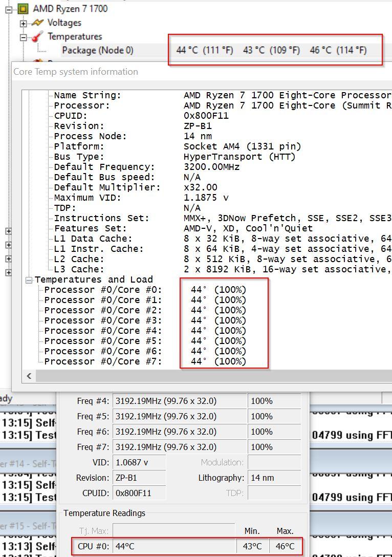Click the Voltages lightning icon
The height and width of the screenshot is (557, 392).
pyautogui.click(x=37, y=23)
